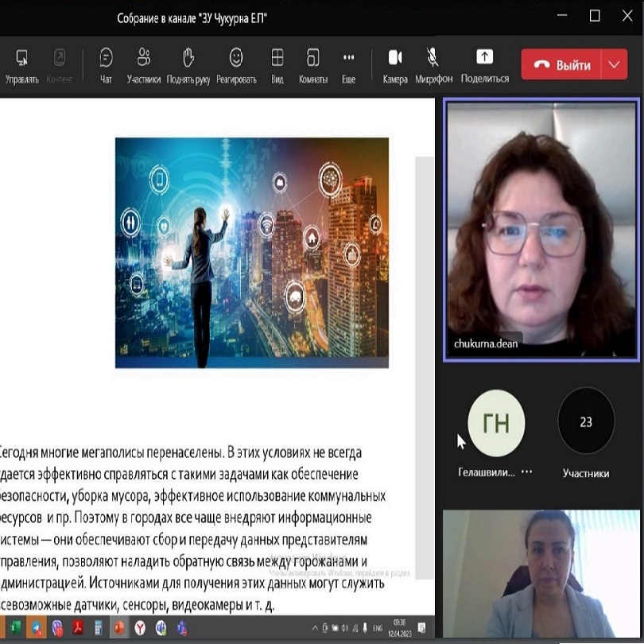Image resolution: width=644 pixels, height=644 pixels.
Task: Open Calculator from the taskbar
Action: [99, 628]
